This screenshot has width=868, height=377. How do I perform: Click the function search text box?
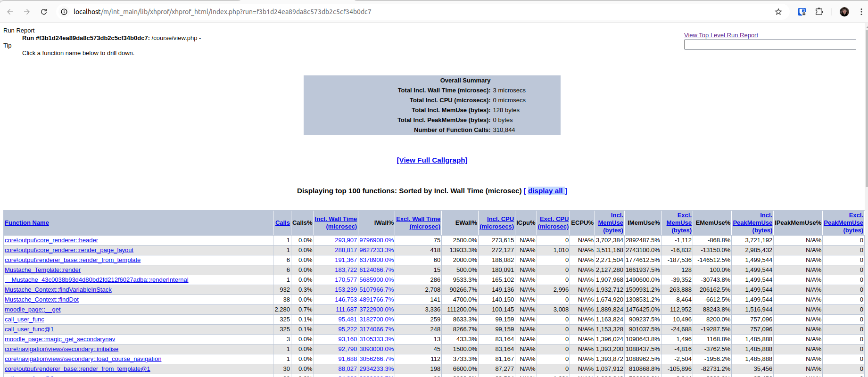[x=770, y=44]
